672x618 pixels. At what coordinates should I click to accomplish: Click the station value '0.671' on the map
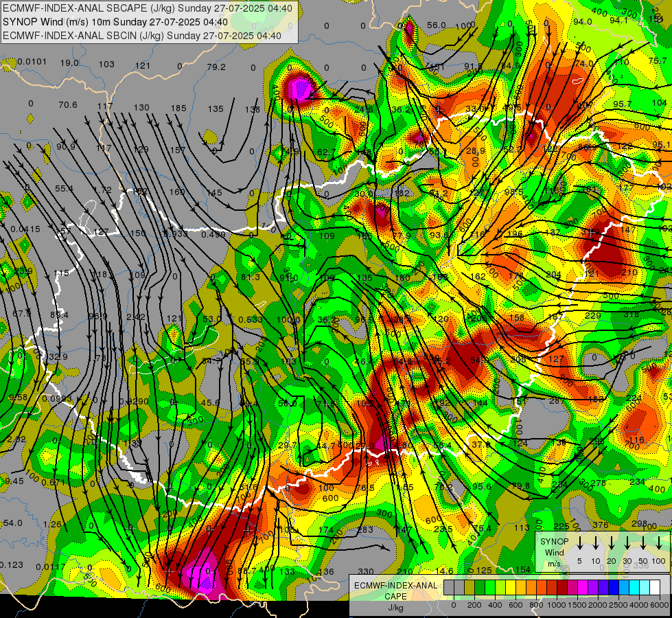point(53,483)
